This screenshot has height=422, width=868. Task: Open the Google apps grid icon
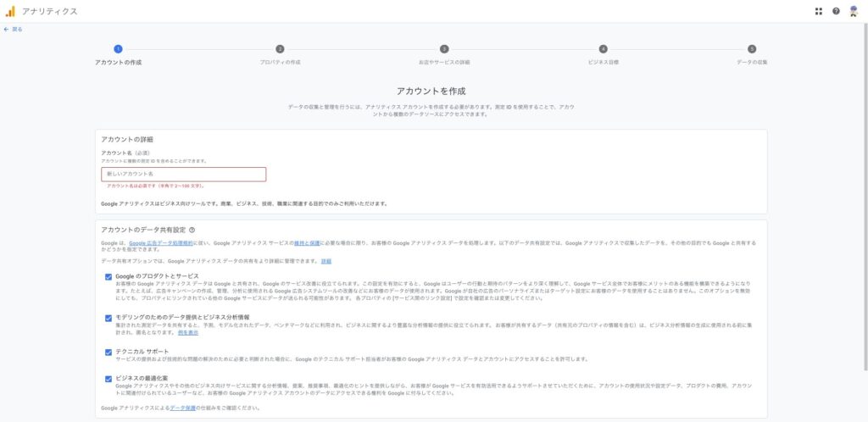tap(819, 11)
